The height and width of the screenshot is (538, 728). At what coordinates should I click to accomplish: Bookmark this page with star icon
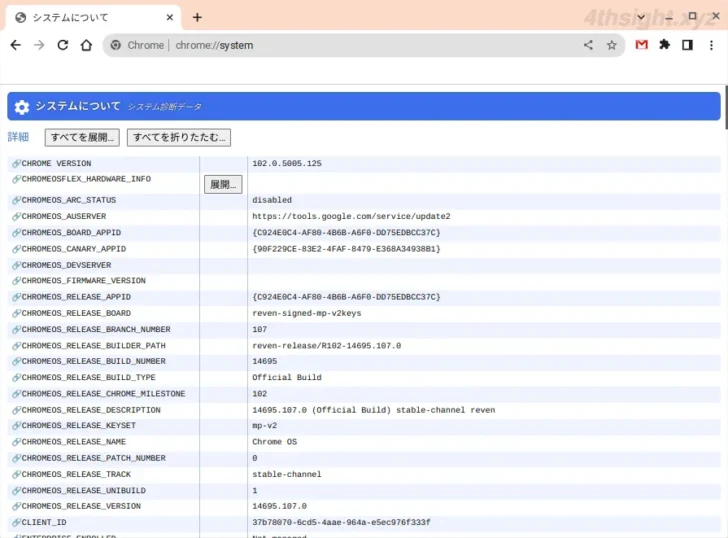pyautogui.click(x=612, y=45)
